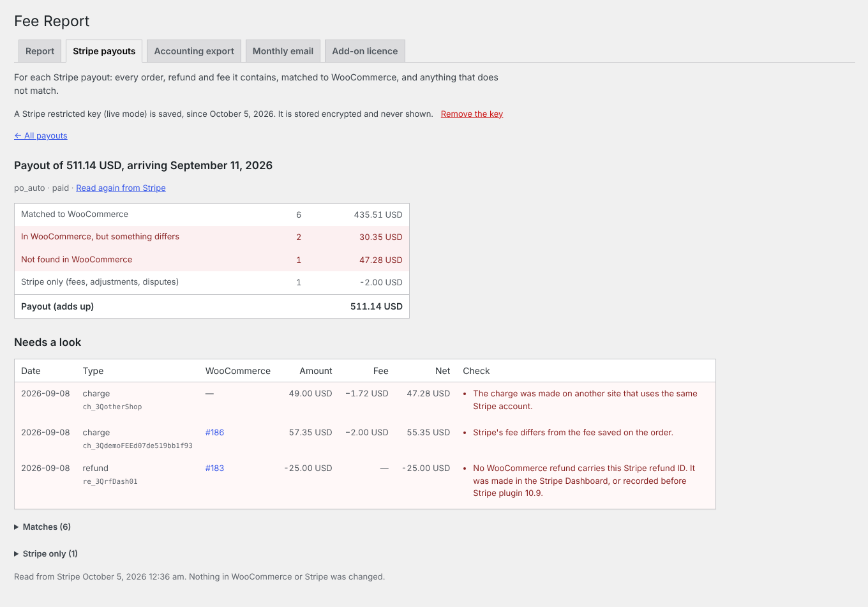
Task: Expand the Stripe only (1) section
Action: coord(46,554)
